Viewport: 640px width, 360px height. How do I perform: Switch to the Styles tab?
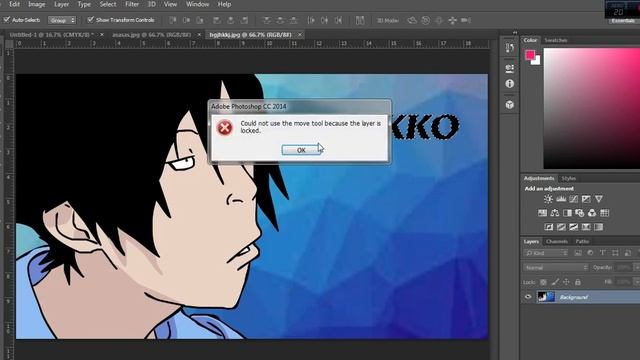568,178
